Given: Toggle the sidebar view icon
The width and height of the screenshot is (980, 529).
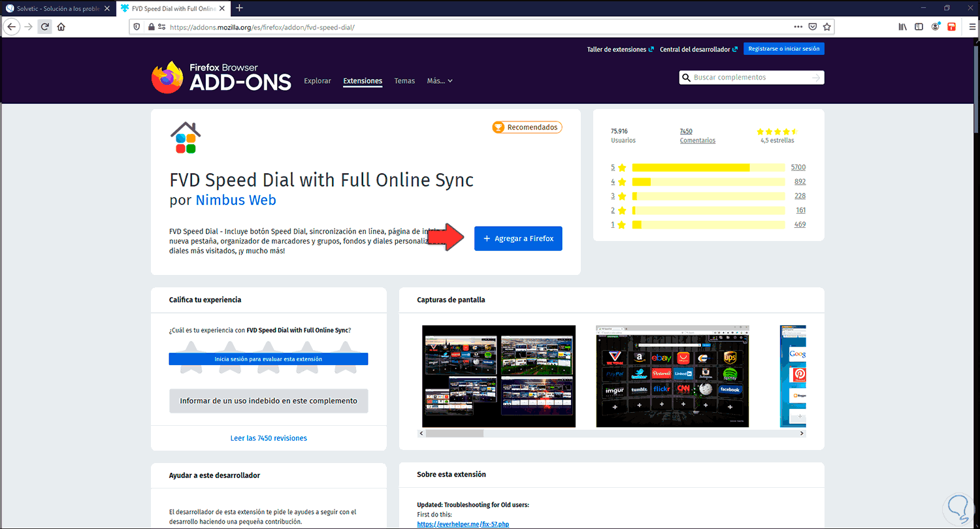Looking at the screenshot, I should click(919, 27).
